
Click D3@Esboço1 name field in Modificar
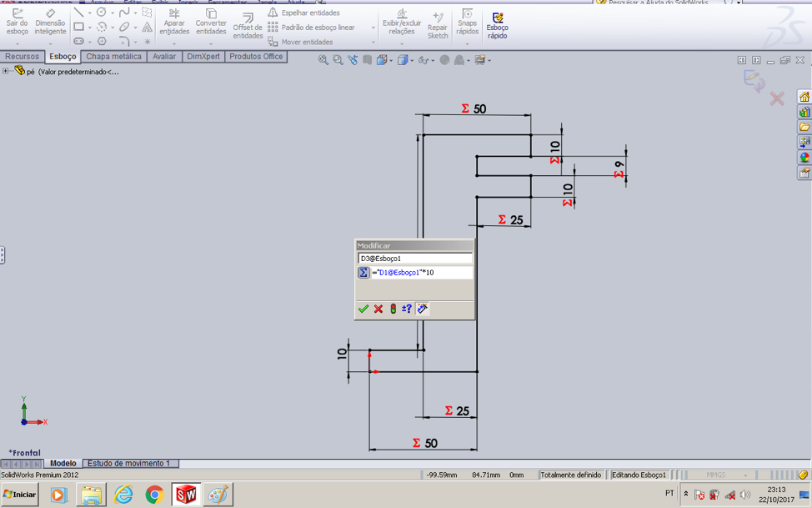(x=415, y=258)
